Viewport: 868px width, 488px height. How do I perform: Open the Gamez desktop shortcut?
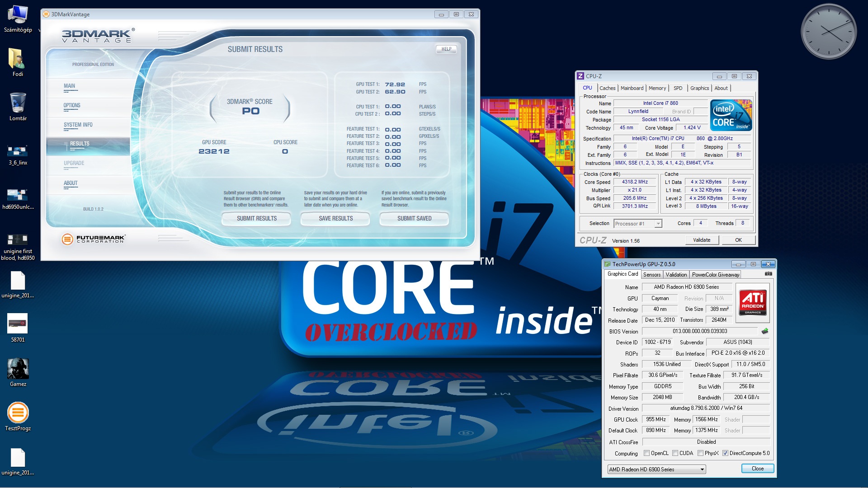point(18,369)
